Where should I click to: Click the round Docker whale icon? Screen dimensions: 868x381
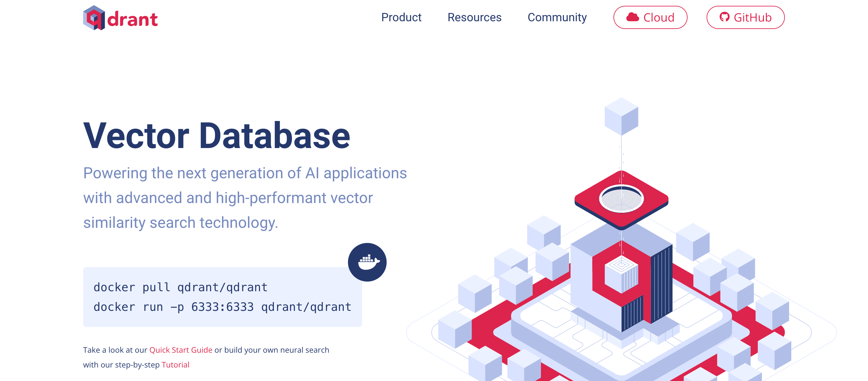367,262
